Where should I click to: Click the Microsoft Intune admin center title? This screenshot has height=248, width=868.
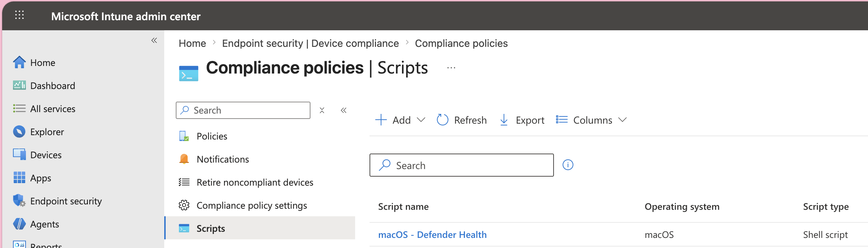coord(126,16)
